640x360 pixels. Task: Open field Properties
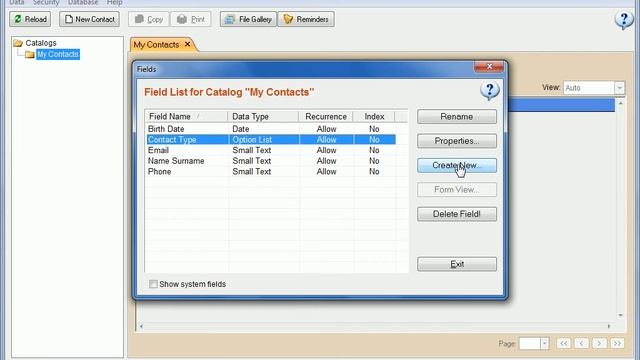click(457, 141)
